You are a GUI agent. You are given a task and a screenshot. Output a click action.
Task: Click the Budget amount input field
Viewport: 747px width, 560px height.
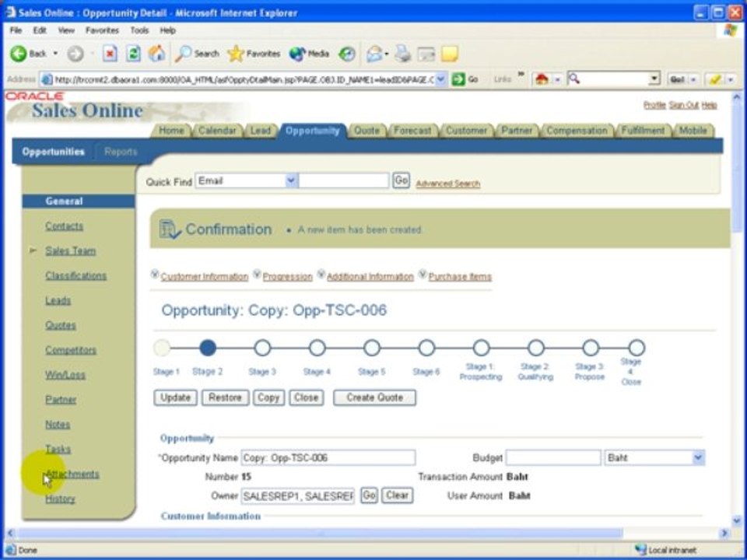[x=553, y=457]
